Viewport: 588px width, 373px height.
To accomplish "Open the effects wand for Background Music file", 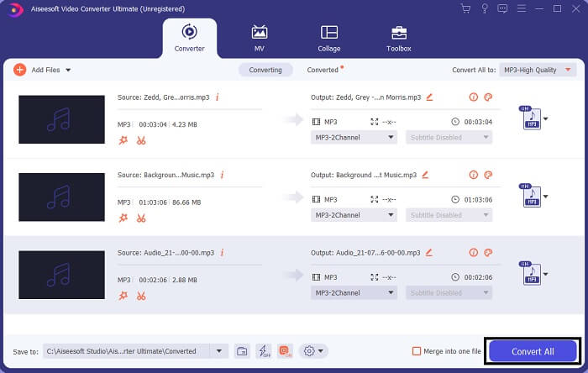I will click(x=123, y=218).
